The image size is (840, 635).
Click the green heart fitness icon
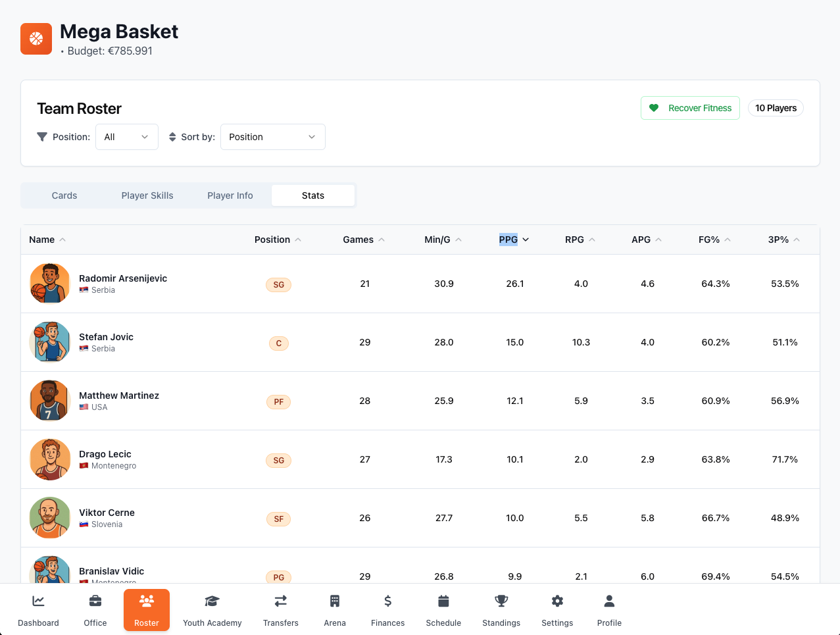click(654, 108)
